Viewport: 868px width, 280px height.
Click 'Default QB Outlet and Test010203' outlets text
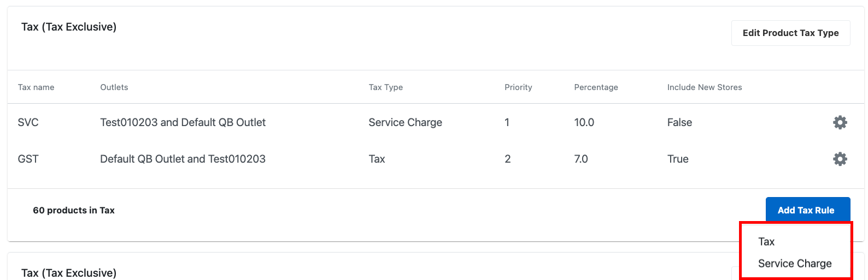tap(183, 159)
